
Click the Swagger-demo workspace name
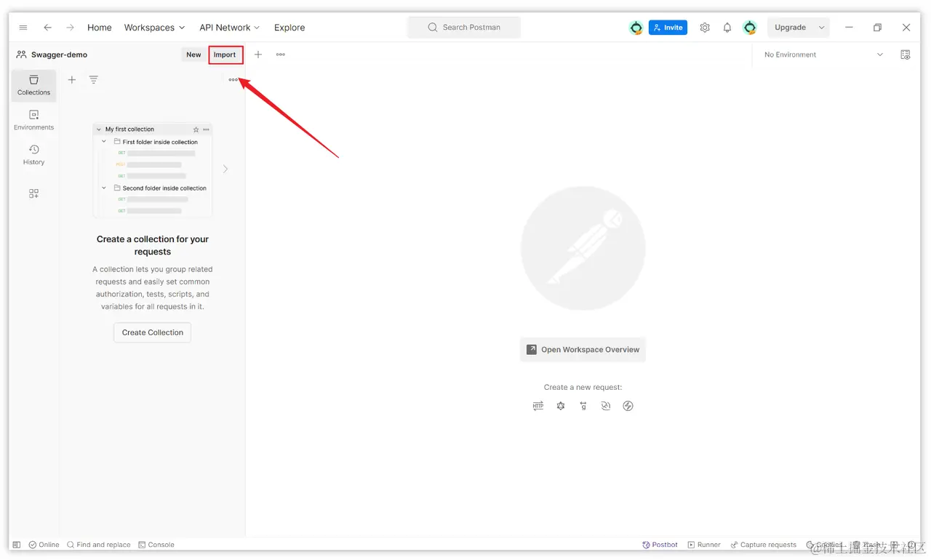pyautogui.click(x=59, y=55)
